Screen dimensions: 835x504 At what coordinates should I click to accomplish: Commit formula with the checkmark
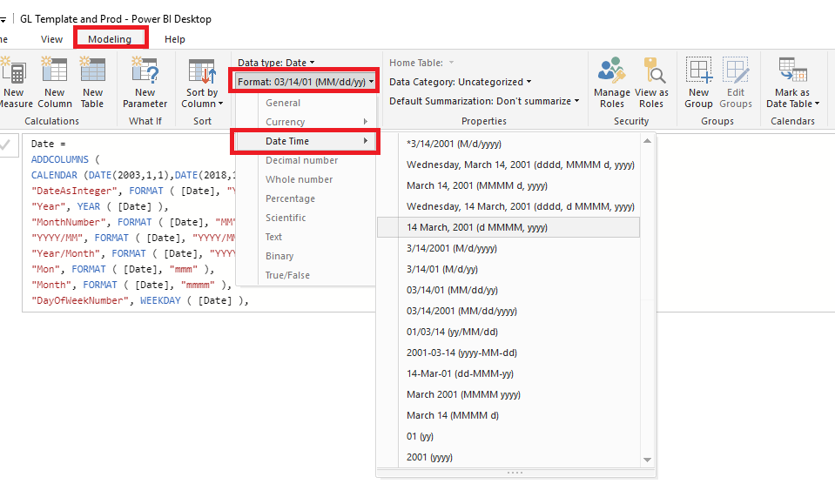coord(5,145)
